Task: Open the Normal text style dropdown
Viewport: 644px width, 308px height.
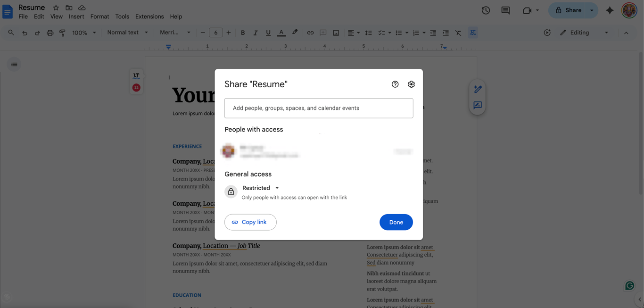Action: [127, 33]
